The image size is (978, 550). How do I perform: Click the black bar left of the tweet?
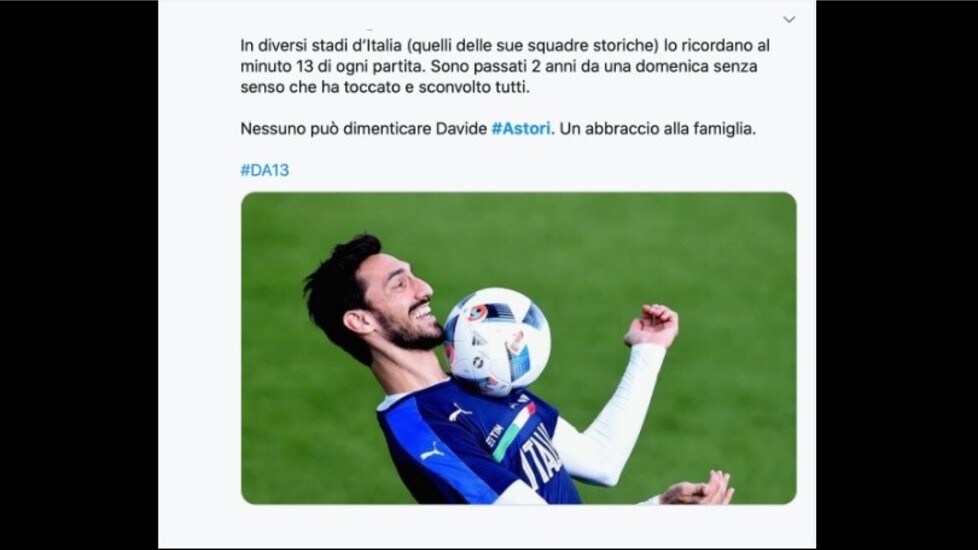pos(79,275)
